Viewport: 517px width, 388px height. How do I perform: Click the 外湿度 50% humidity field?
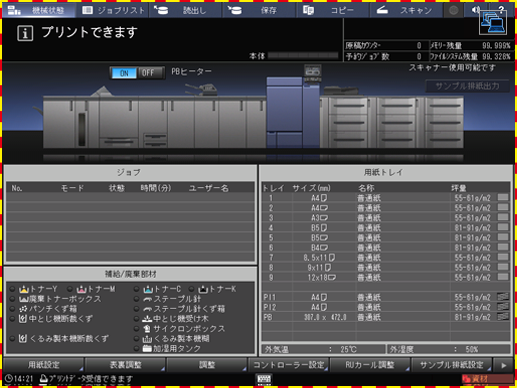pos(448,349)
